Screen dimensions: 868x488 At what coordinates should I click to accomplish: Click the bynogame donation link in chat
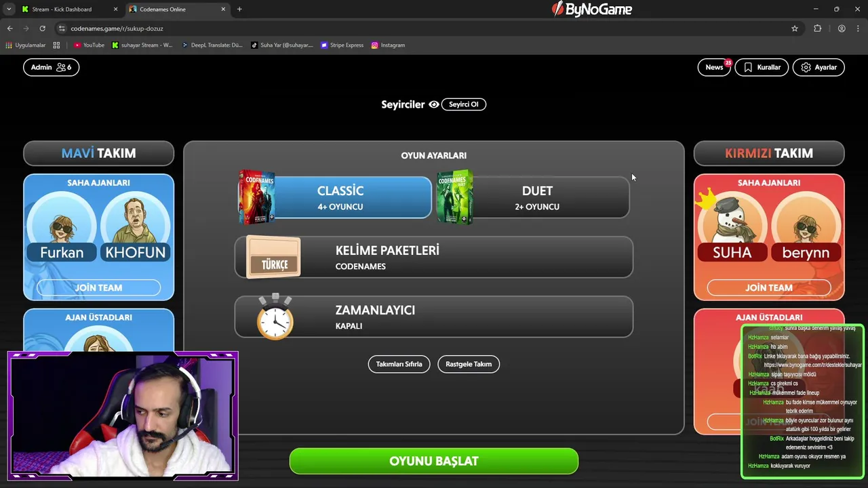[813, 365]
